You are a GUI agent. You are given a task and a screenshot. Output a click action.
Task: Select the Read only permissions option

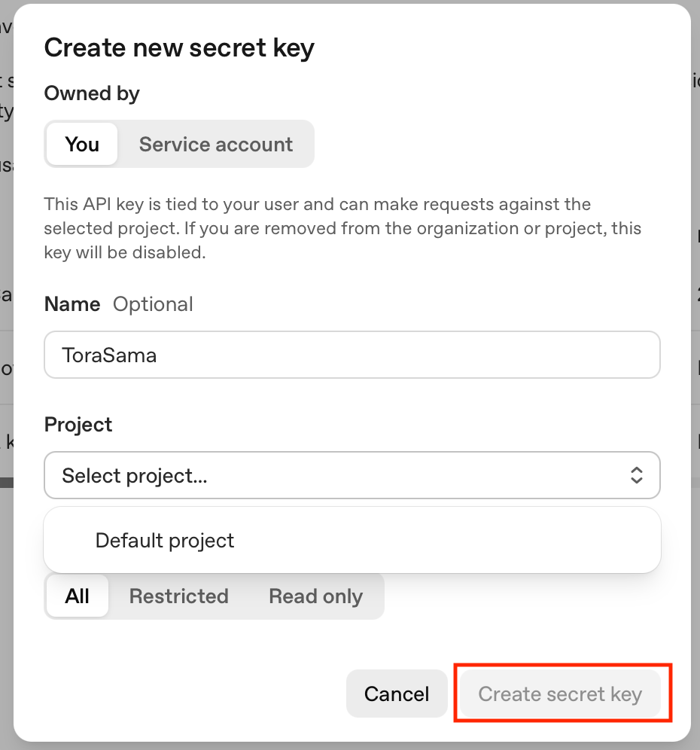pyautogui.click(x=315, y=596)
